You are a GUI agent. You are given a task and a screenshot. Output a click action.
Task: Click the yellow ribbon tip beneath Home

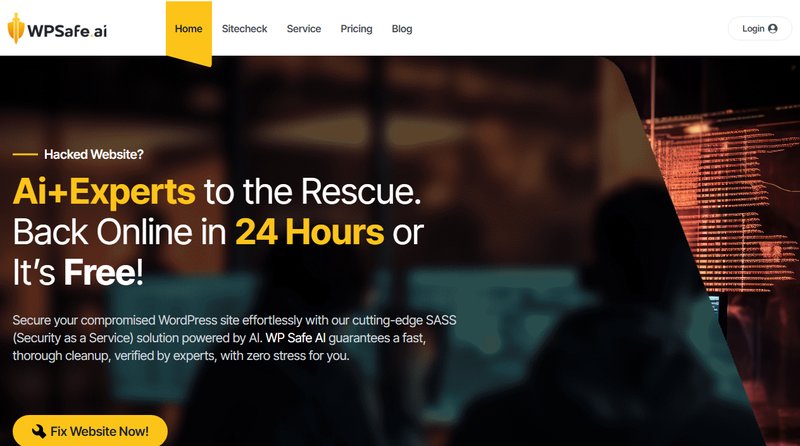(189, 61)
